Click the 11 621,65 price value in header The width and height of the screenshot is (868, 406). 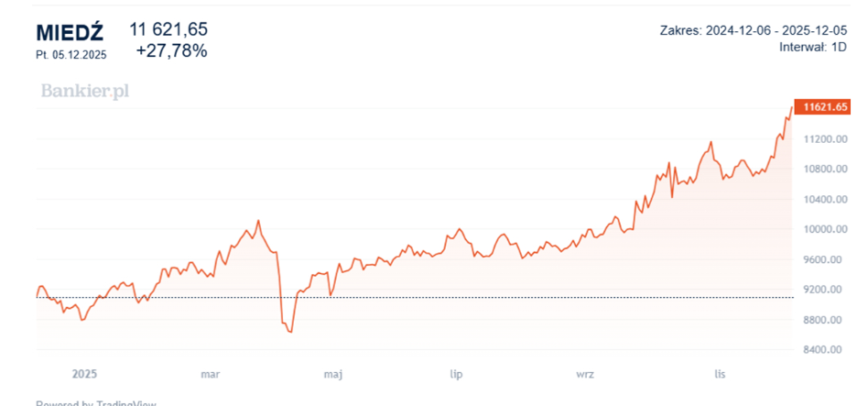click(x=169, y=29)
